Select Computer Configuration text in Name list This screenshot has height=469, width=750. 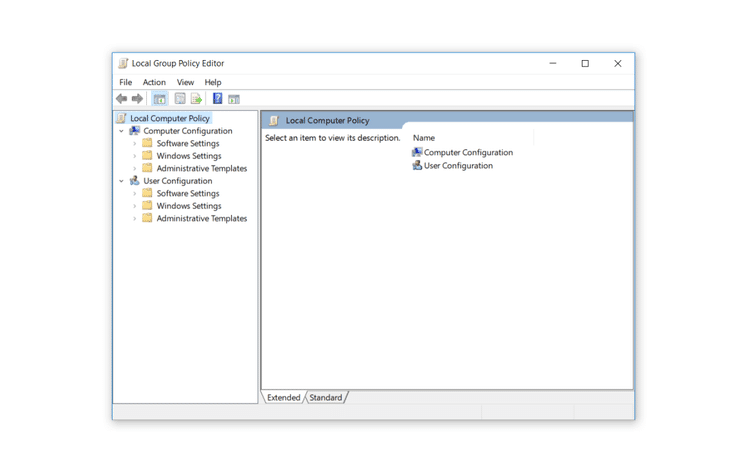tap(468, 152)
